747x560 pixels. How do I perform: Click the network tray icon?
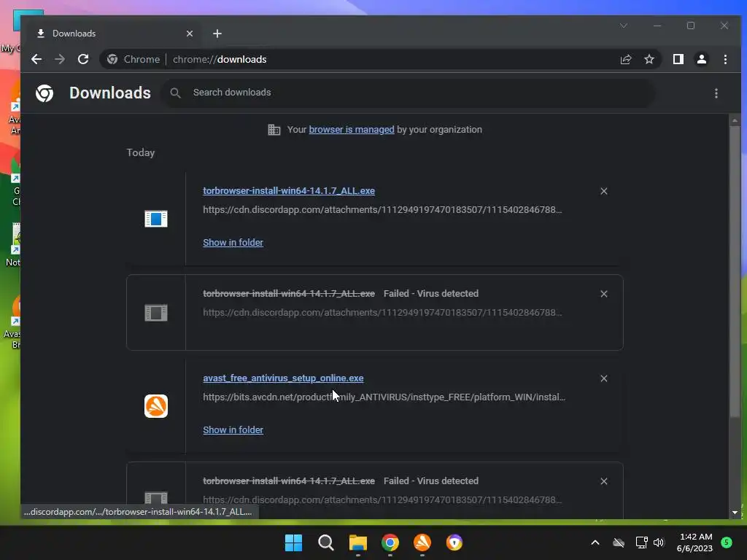[x=641, y=542]
